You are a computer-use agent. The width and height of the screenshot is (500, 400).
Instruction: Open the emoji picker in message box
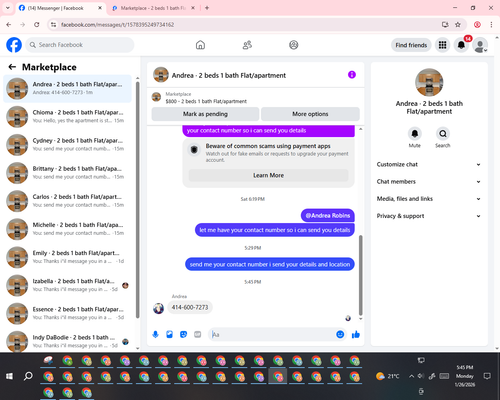click(x=340, y=334)
